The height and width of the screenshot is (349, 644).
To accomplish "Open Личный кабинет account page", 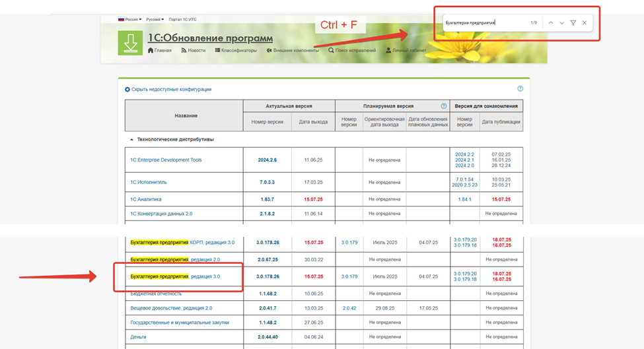I will 406,50.
